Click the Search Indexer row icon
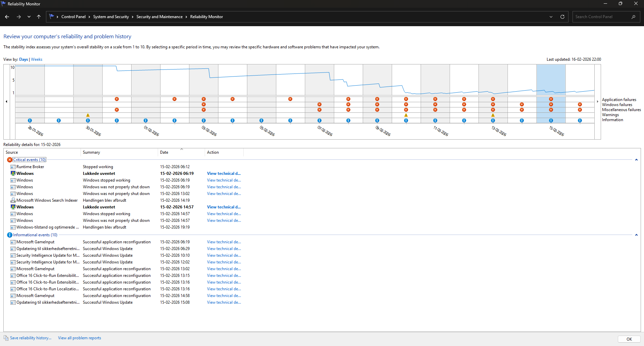The width and height of the screenshot is (644, 346). [x=13, y=200]
